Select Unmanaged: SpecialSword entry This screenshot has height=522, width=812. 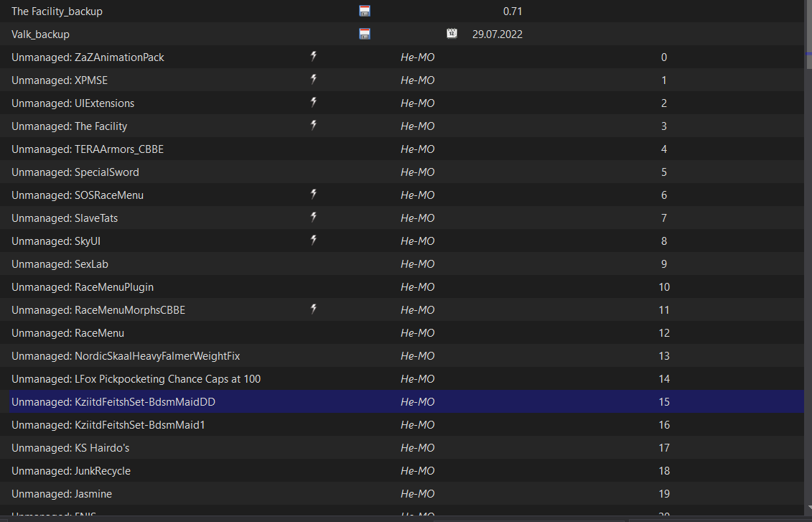click(402, 172)
